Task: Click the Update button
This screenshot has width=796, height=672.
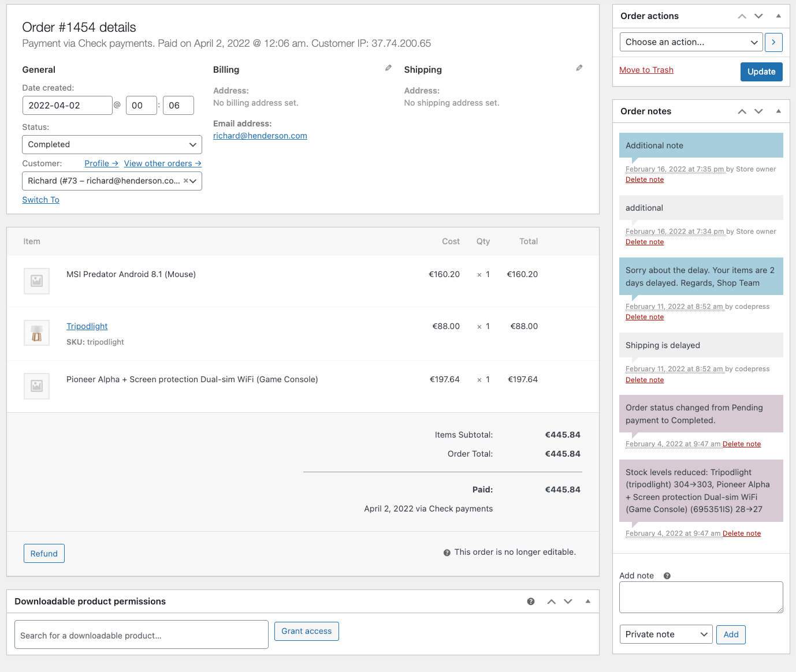Action: 761,72
